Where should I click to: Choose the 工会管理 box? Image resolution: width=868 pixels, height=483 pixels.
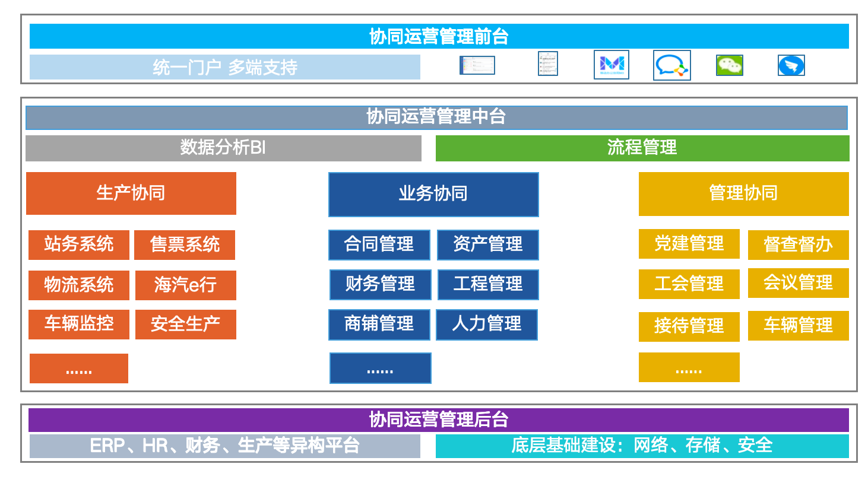[x=689, y=284]
